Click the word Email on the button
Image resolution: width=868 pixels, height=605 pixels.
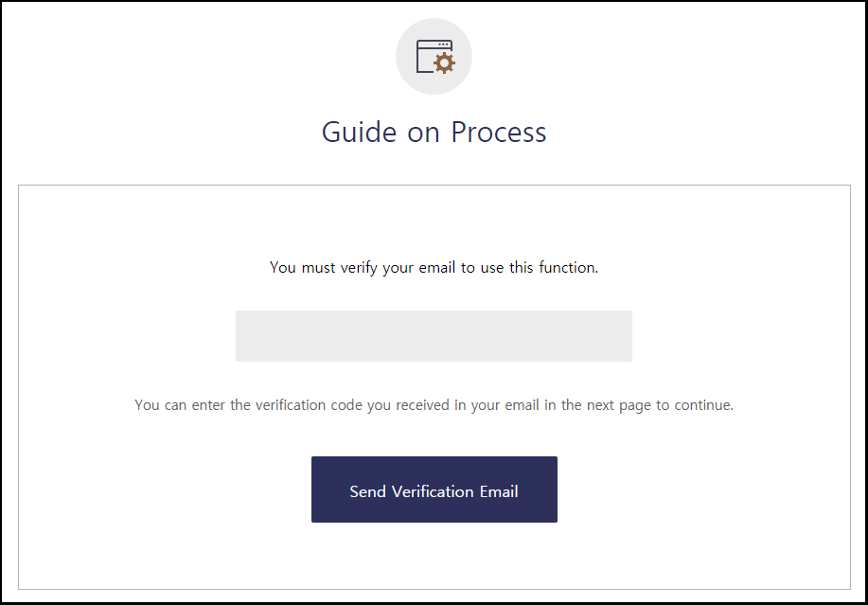point(499,491)
